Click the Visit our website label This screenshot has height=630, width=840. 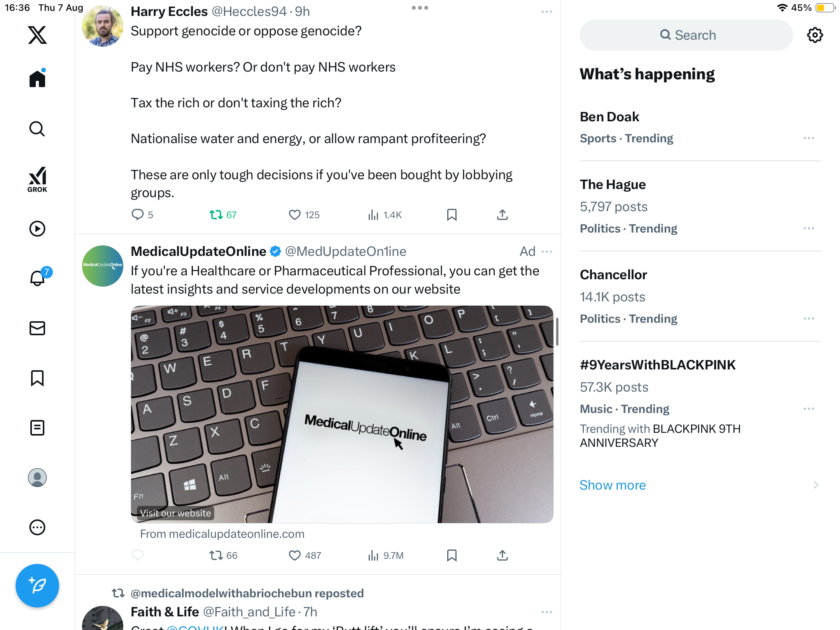[x=175, y=513]
